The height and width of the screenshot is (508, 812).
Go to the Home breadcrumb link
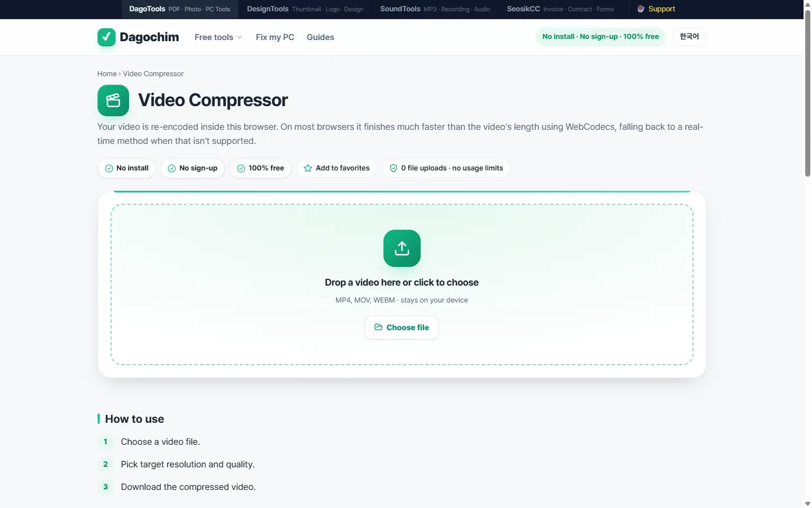click(x=107, y=74)
